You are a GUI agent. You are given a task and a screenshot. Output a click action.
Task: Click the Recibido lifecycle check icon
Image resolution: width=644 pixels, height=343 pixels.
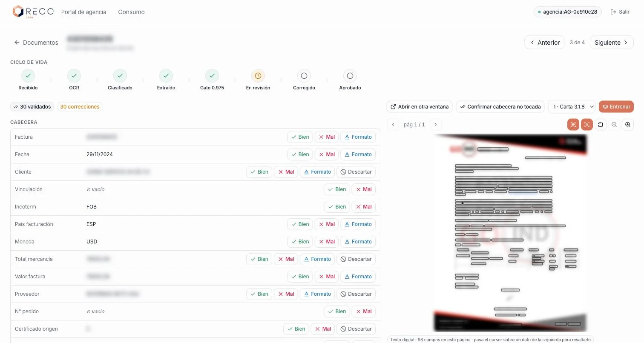tap(28, 76)
